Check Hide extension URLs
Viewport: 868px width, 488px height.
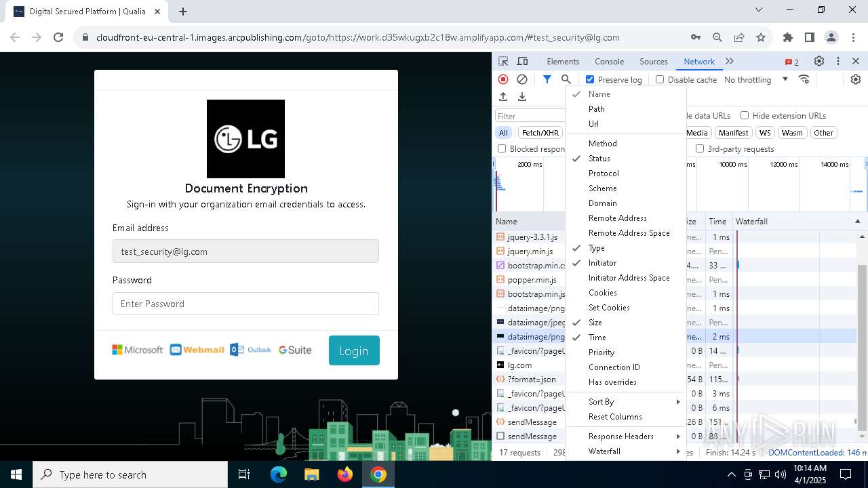(x=745, y=115)
